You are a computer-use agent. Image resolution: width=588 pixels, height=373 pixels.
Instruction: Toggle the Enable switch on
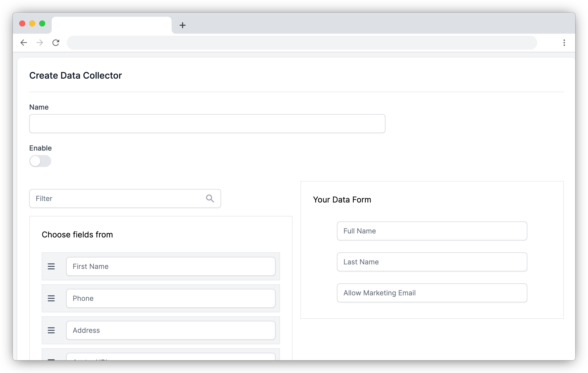tap(40, 161)
